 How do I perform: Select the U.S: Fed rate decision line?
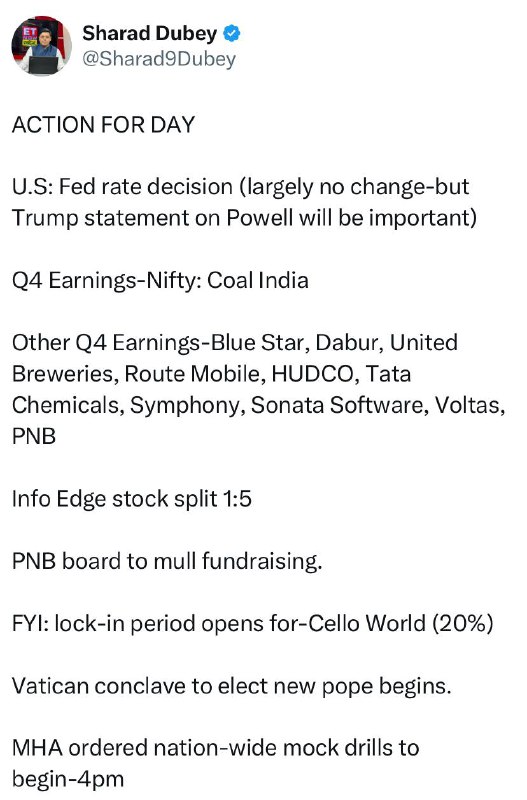240,187
